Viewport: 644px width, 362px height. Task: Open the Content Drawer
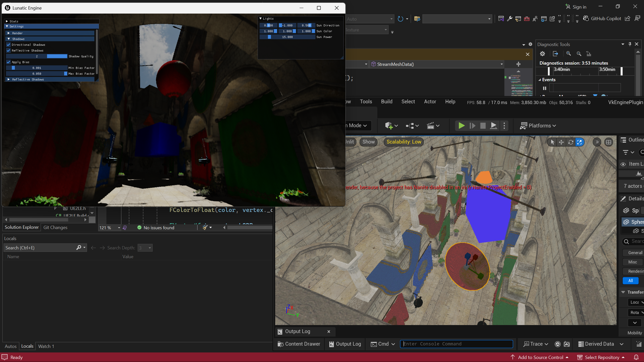pyautogui.click(x=299, y=344)
